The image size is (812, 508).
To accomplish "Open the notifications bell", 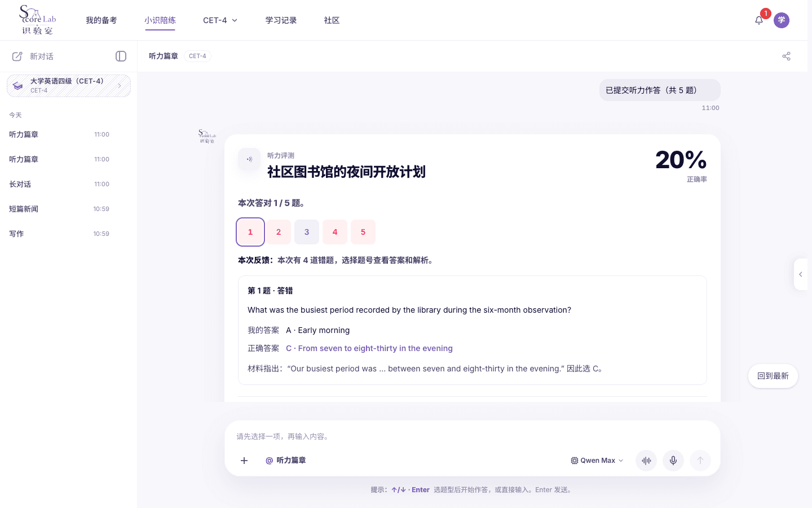I will click(x=759, y=20).
